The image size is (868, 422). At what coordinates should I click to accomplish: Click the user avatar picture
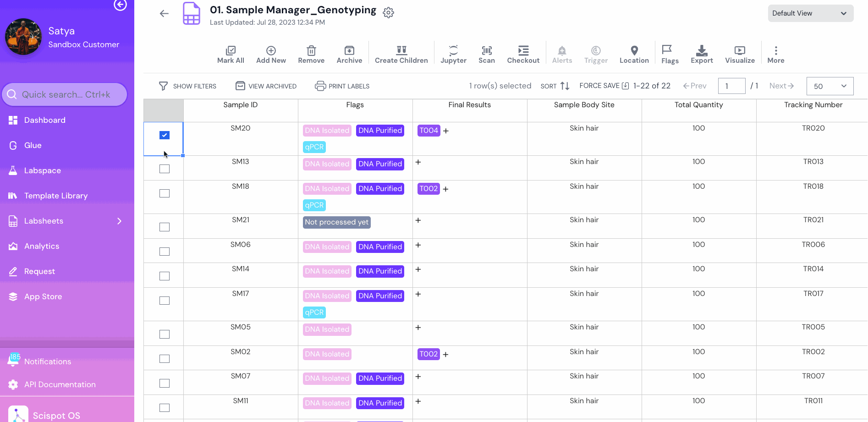tap(23, 37)
